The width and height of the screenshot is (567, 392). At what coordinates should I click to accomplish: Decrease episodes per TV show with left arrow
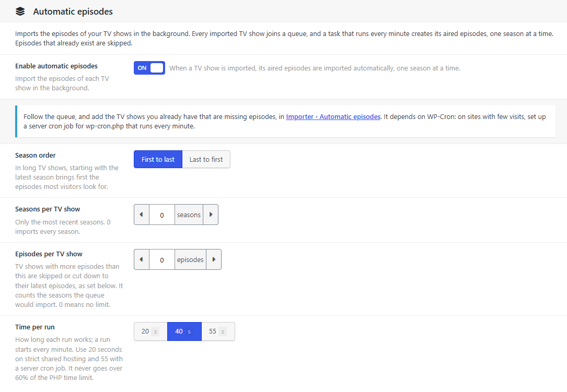pyautogui.click(x=142, y=259)
